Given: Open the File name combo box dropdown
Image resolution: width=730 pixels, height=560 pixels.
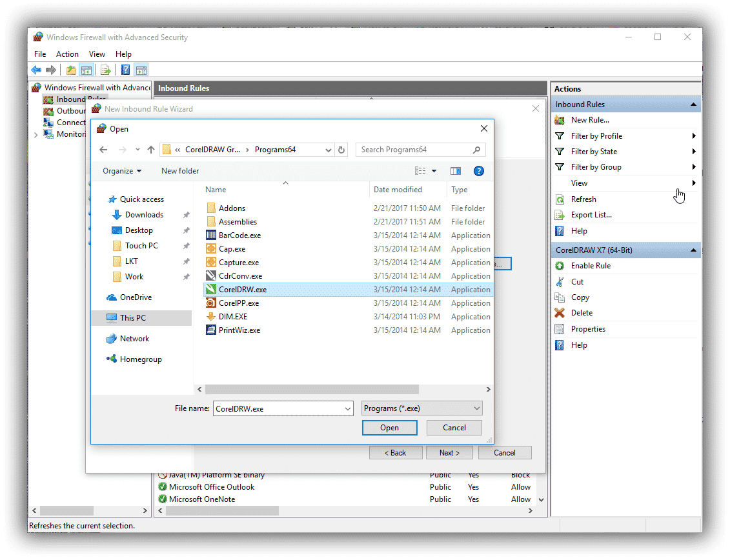Looking at the screenshot, I should (x=348, y=409).
